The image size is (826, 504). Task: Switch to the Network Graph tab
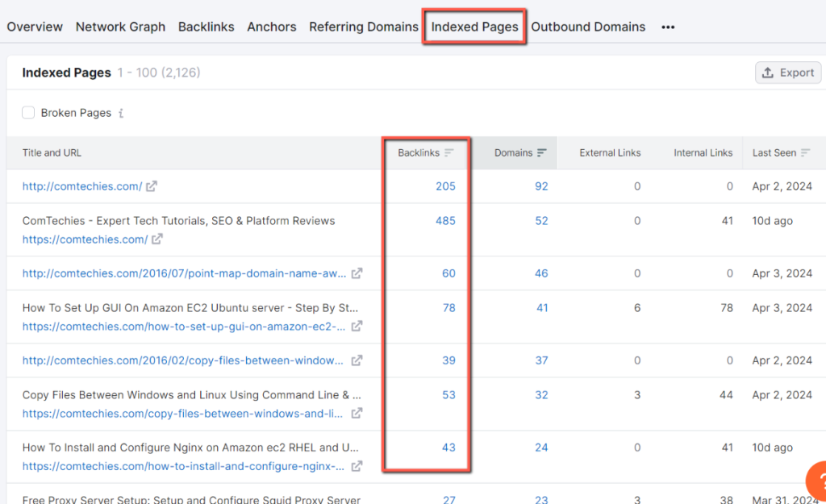tap(120, 27)
